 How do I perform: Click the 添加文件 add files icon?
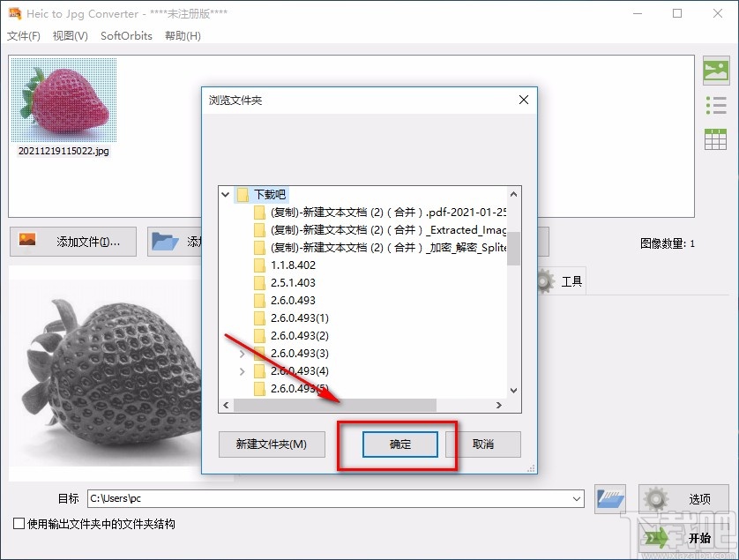28,241
